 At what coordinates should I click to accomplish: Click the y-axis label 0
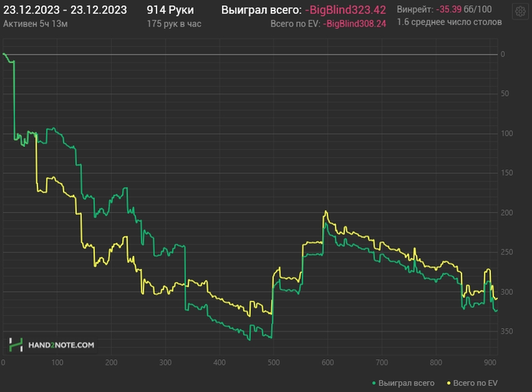click(503, 54)
